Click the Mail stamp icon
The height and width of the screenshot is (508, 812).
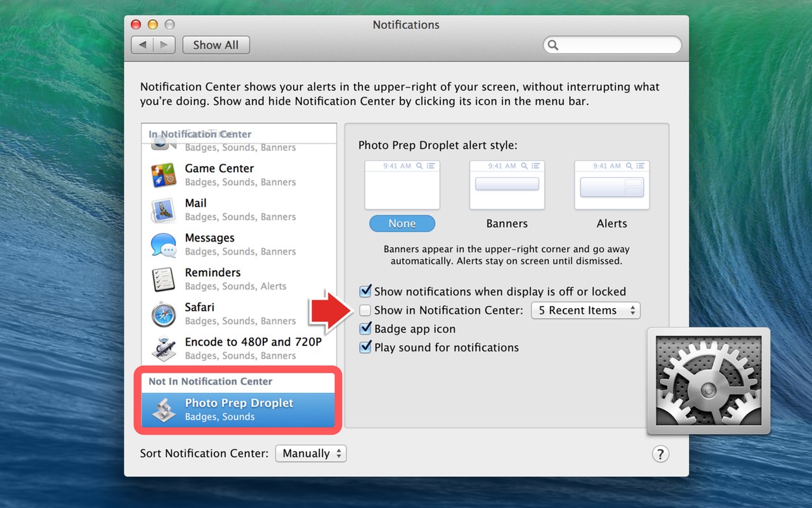point(163,210)
